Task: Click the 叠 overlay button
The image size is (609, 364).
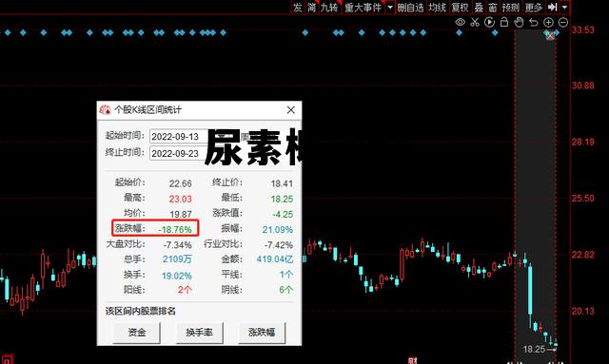Action: point(479,7)
